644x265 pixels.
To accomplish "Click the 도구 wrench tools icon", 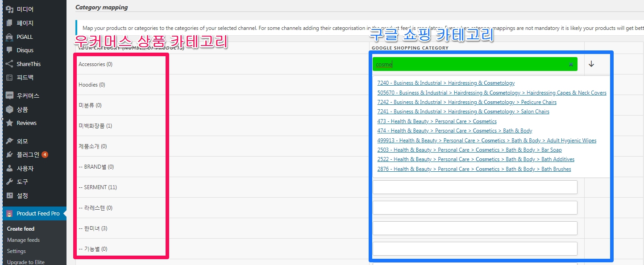I will tap(9, 182).
